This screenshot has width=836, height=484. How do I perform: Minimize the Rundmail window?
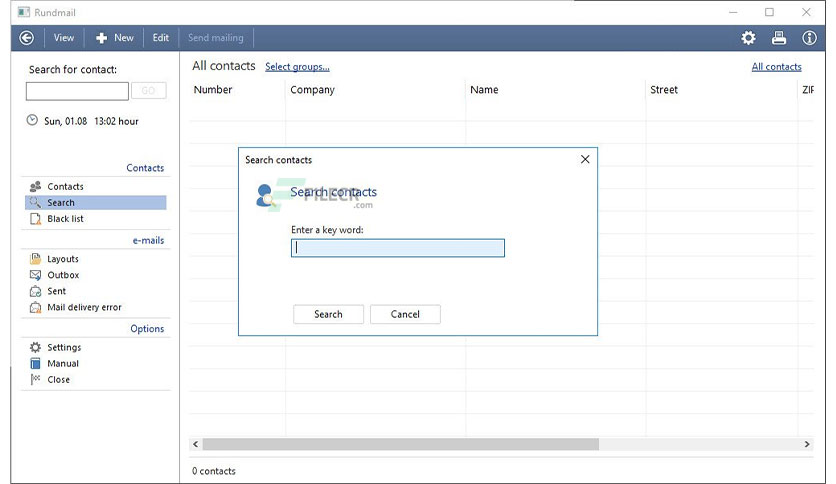[x=734, y=12]
